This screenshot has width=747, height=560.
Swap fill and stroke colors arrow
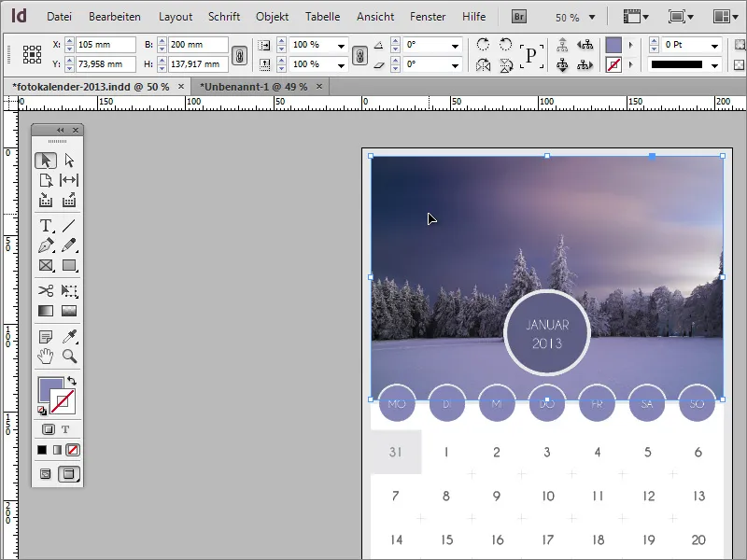72,381
